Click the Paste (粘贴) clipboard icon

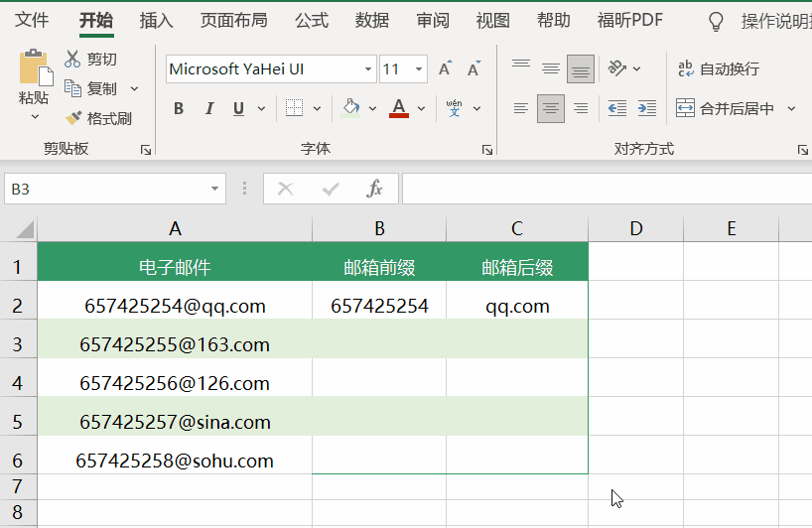pos(34,68)
